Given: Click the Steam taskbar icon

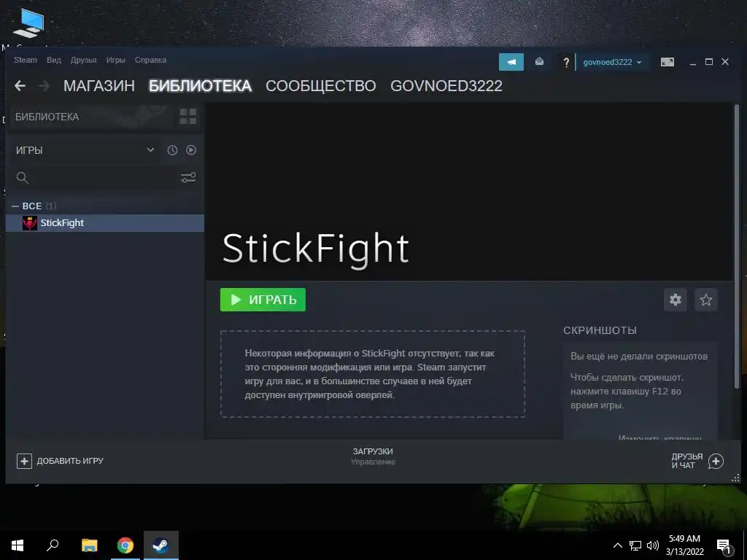Looking at the screenshot, I should [x=161, y=545].
